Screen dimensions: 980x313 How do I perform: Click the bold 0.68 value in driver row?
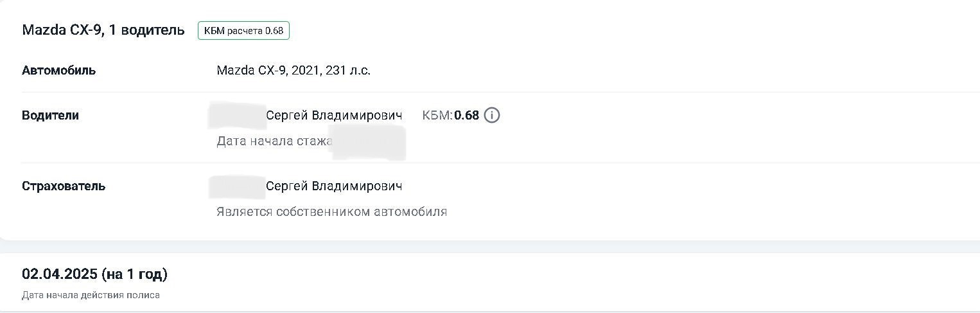pos(467,116)
